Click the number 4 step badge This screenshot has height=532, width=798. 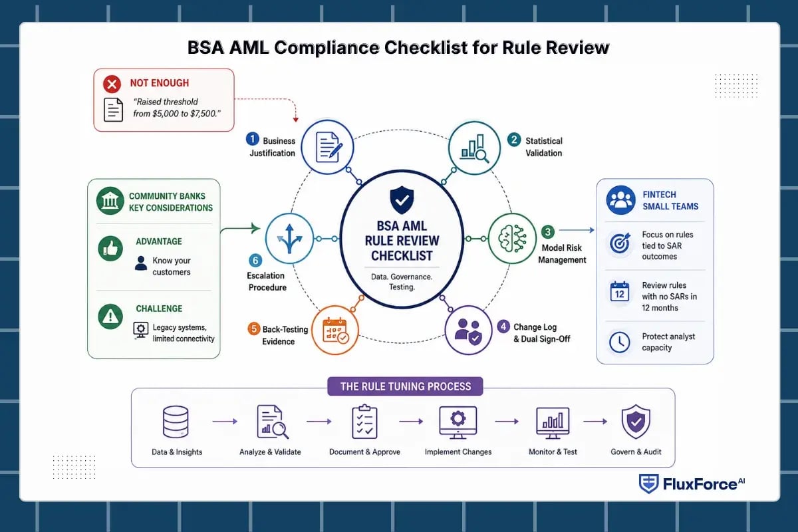click(x=503, y=327)
